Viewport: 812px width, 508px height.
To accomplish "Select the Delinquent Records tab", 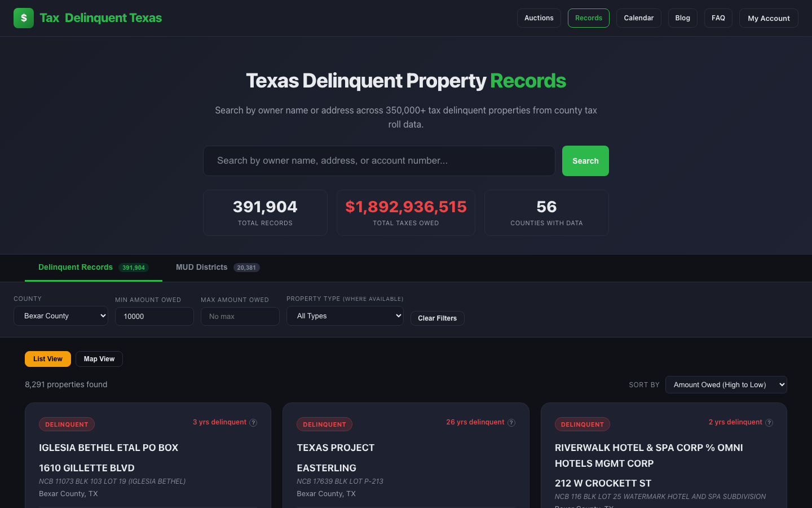I will [x=94, y=268].
